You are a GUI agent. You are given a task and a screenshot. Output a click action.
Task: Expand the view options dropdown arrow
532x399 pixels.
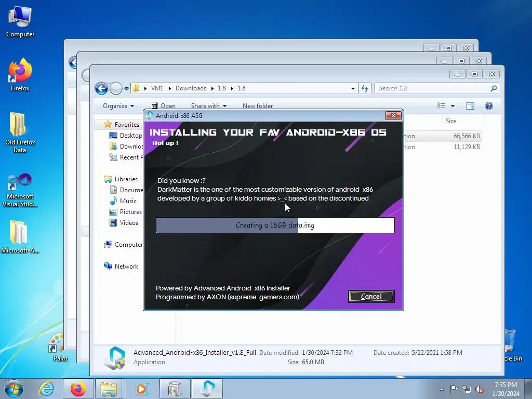click(453, 106)
